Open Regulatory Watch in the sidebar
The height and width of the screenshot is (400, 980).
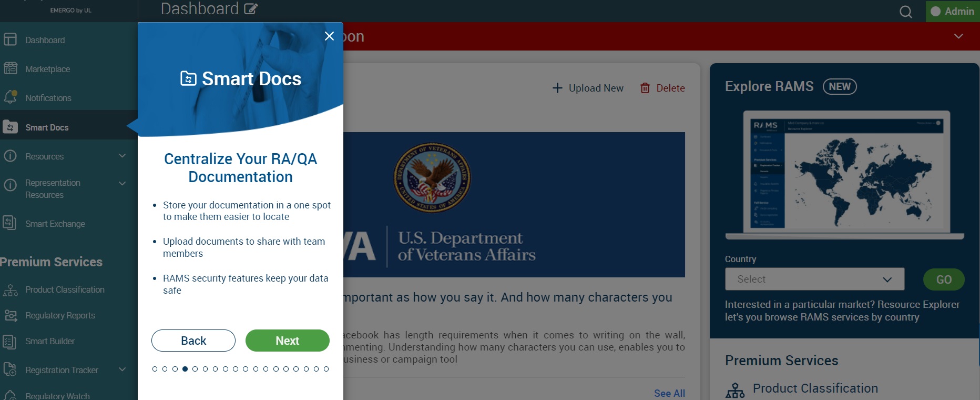tap(57, 396)
